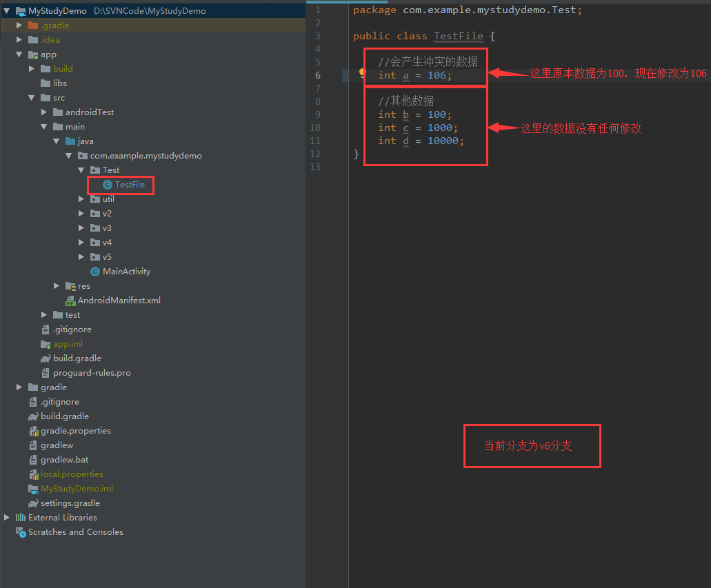This screenshot has height=588, width=711.
Task: Expand the res folder arrow
Action: [x=57, y=285]
